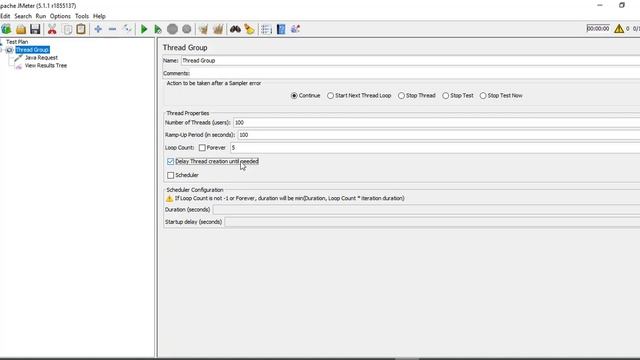Click the Shutdown threads icon

(x=187, y=29)
